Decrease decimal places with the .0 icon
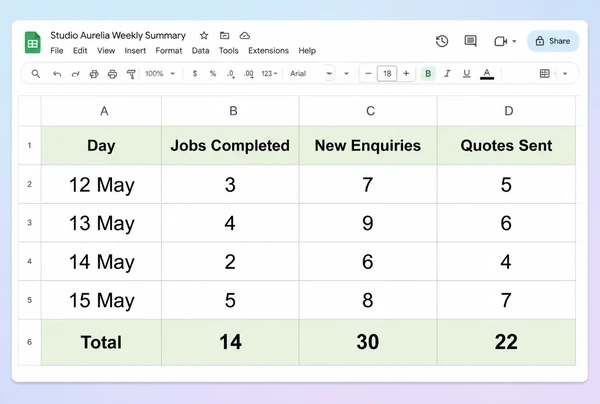The image size is (600, 404). (230, 73)
